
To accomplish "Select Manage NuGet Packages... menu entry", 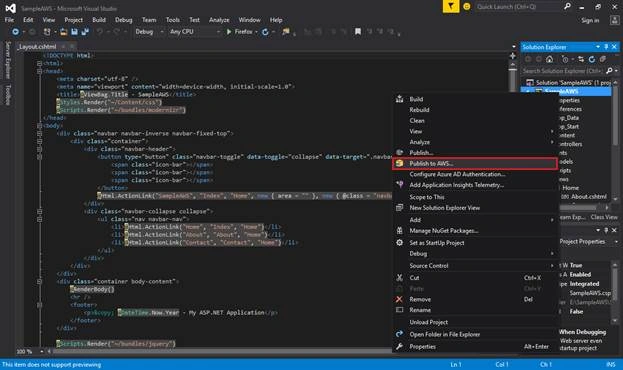I will pos(476,231).
